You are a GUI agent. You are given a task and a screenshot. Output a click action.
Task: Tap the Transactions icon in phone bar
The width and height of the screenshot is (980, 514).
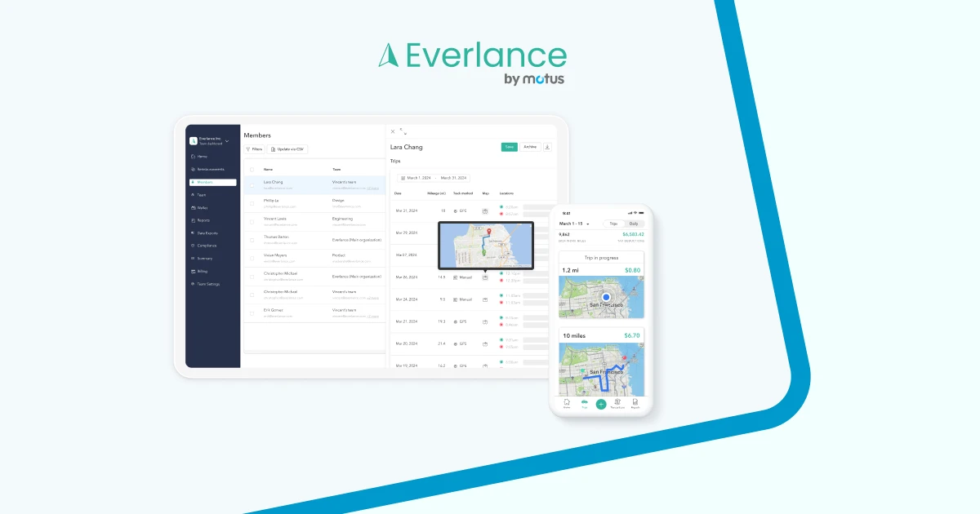point(617,403)
